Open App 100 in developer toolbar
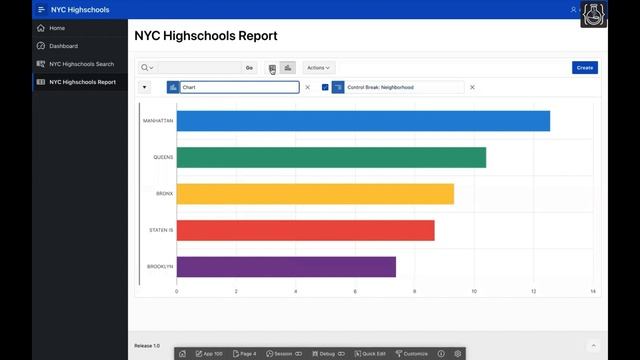 (x=209, y=354)
